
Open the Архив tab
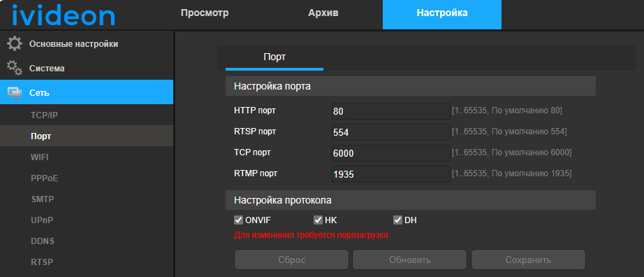tap(323, 13)
